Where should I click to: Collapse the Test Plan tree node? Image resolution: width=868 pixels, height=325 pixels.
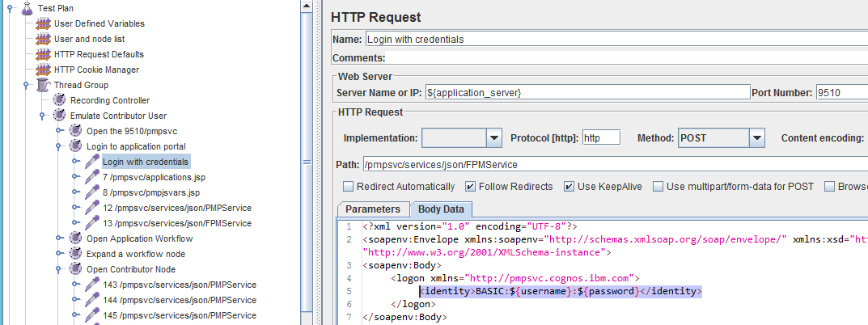(x=10, y=8)
